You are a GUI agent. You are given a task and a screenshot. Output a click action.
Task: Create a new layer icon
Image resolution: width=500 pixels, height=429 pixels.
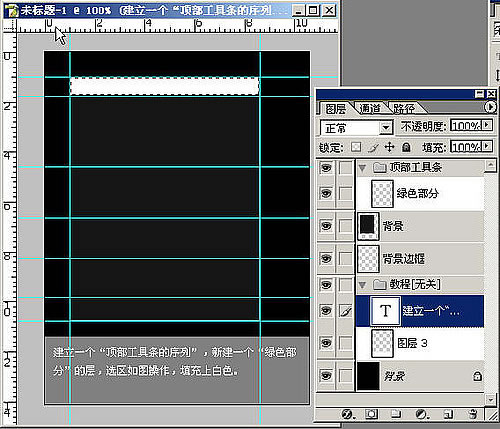click(x=448, y=414)
